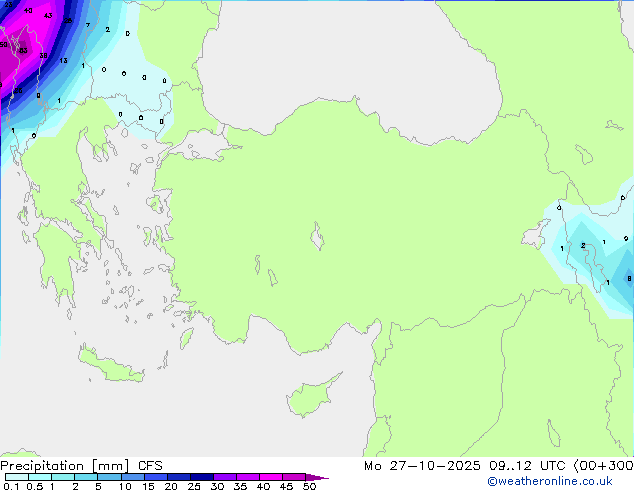Click the 0.5–1 mm legend color swatch
Viewport: 634px width, 490px height.
click(40, 477)
